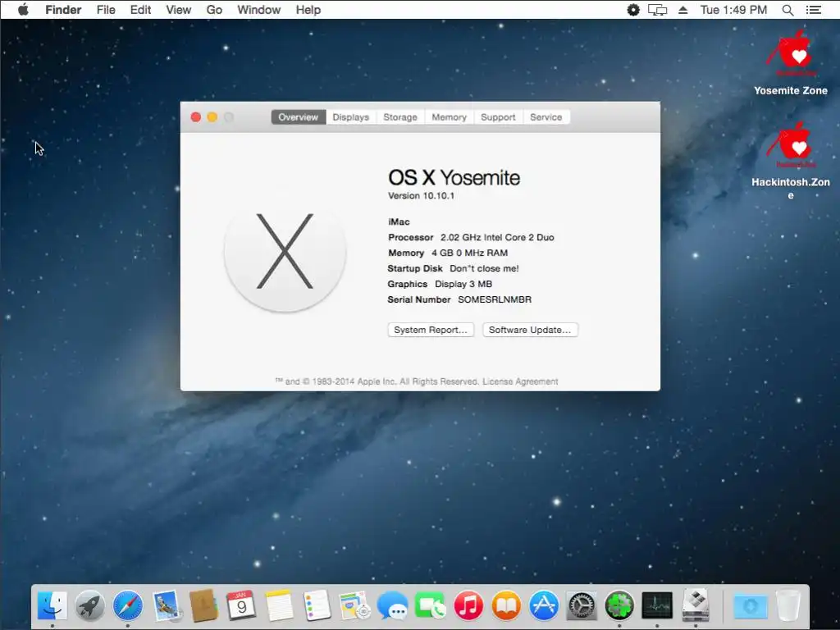Open the Apple menu
Screen dimensions: 840x630
pos(23,10)
